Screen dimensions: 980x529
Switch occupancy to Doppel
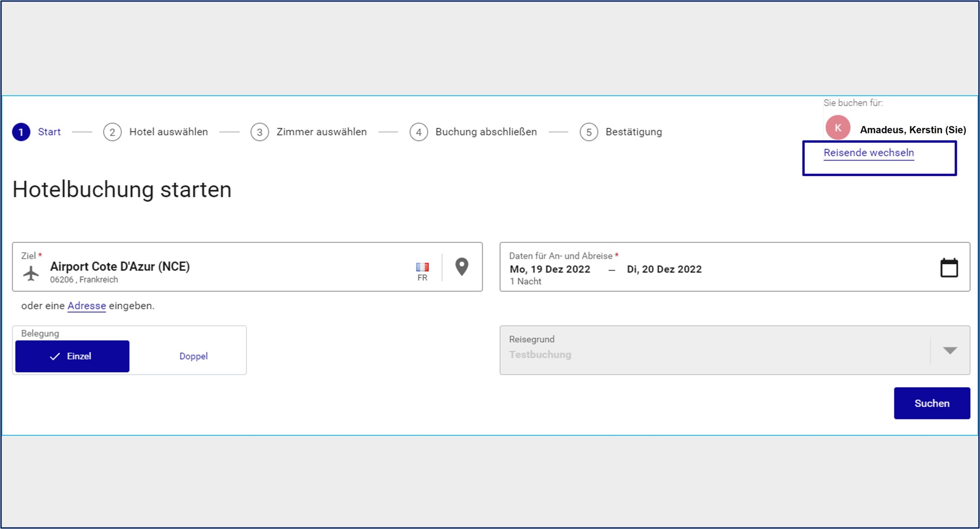193,356
